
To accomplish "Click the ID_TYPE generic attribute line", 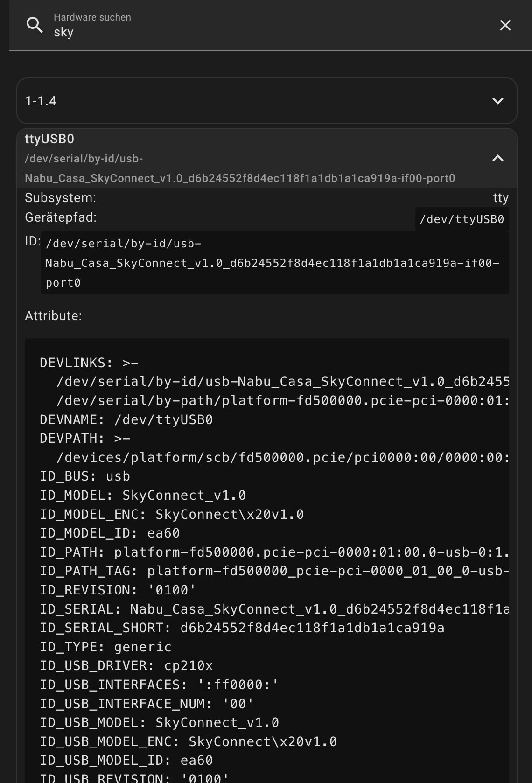I will (105, 647).
